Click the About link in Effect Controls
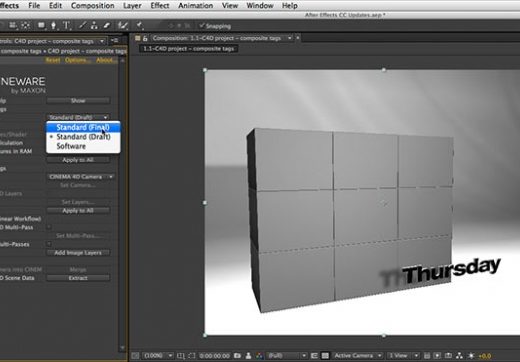 [x=106, y=60]
